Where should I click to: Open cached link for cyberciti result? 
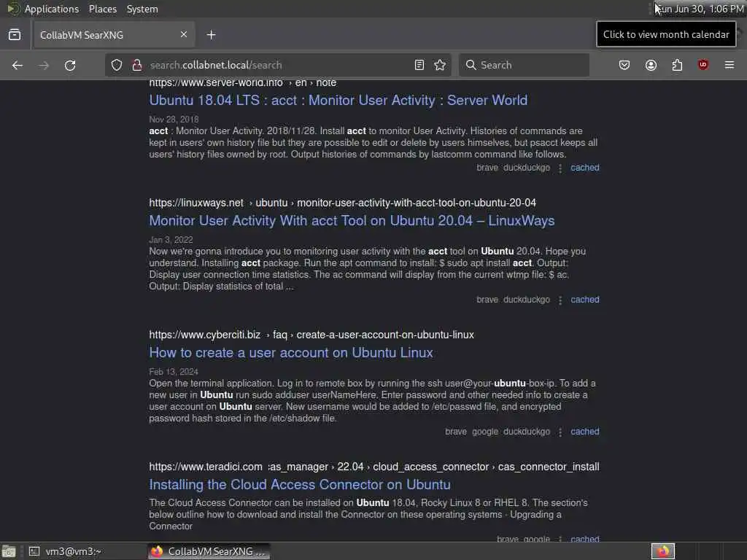coord(585,432)
